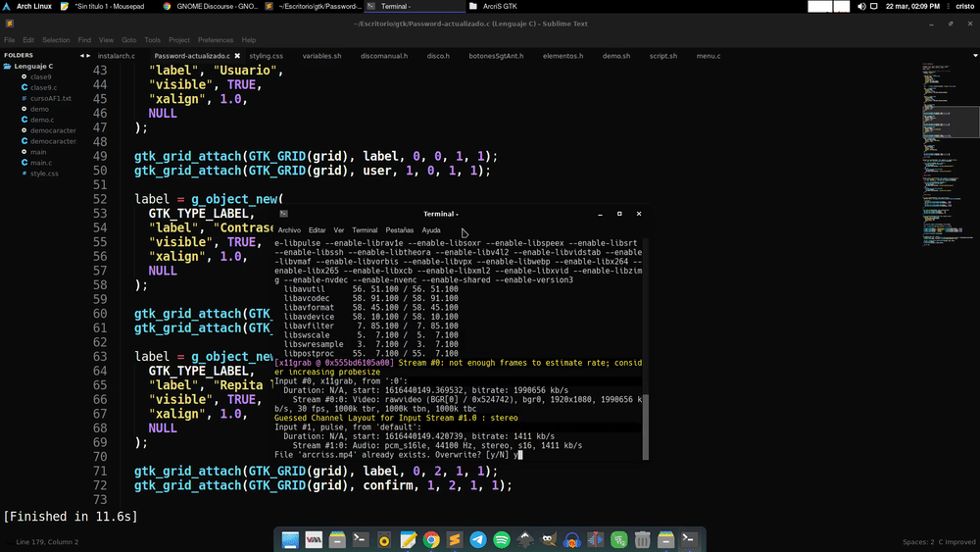The width and height of the screenshot is (980, 552).
Task: Open main.c in the sidebar
Action: tap(41, 163)
